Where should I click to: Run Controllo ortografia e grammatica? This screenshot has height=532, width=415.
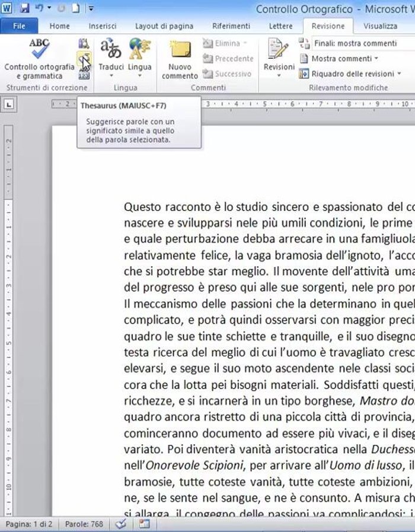coord(39,59)
